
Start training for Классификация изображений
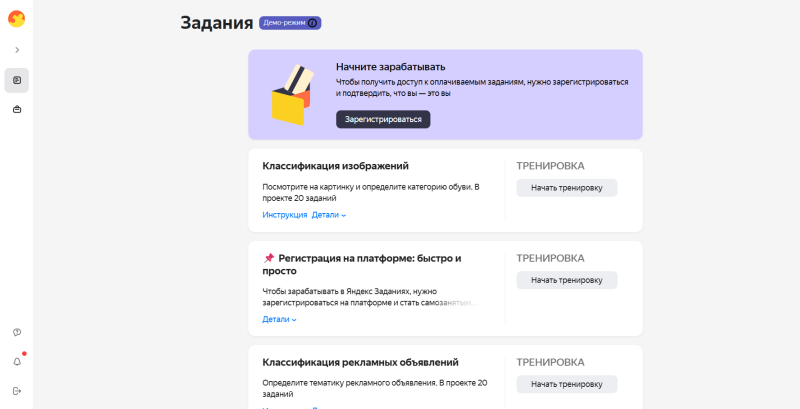click(567, 188)
